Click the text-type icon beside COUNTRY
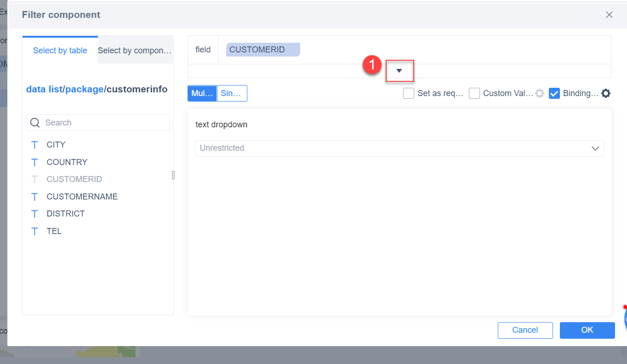 pos(34,162)
